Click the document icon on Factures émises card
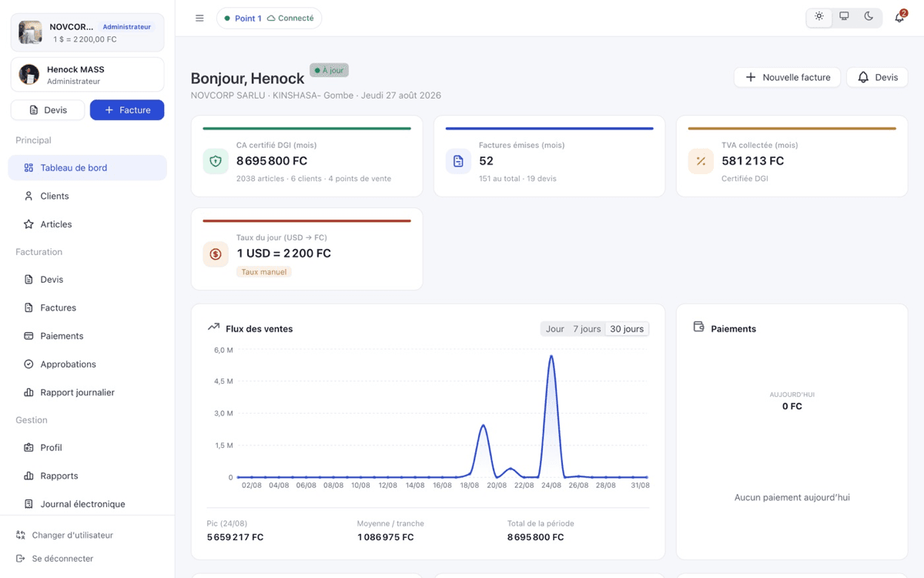924x578 pixels. [458, 161]
